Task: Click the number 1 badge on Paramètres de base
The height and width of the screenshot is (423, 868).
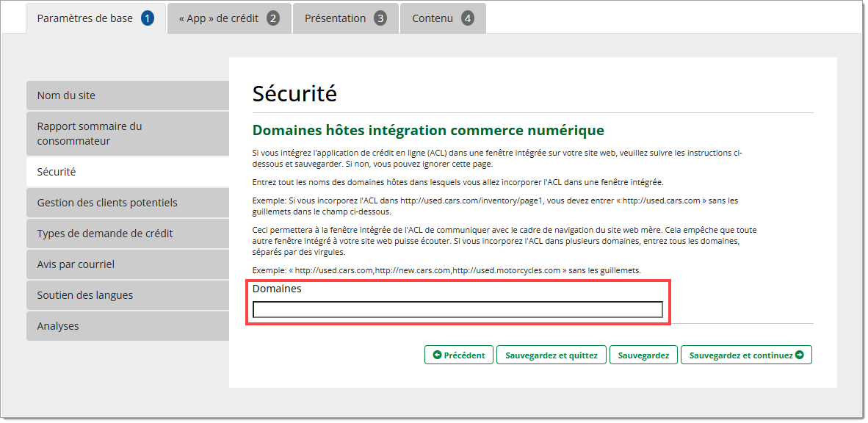Action: point(148,18)
